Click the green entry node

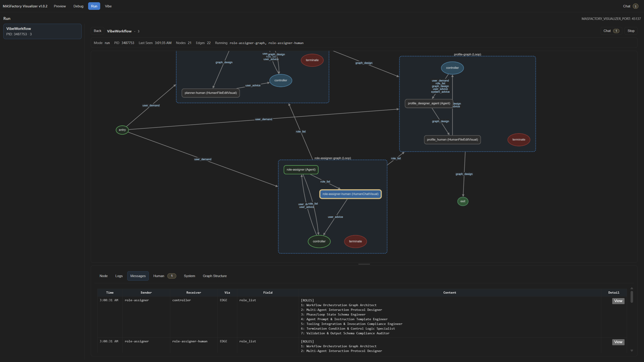point(122,130)
